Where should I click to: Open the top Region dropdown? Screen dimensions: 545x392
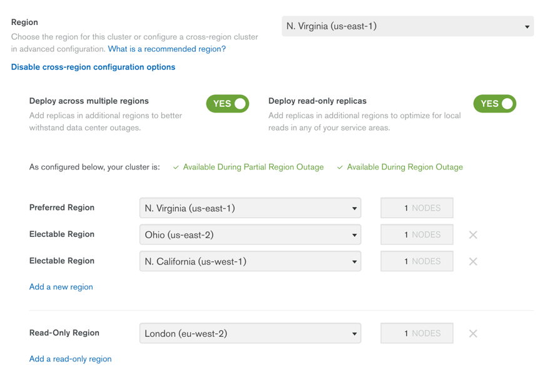[407, 26]
